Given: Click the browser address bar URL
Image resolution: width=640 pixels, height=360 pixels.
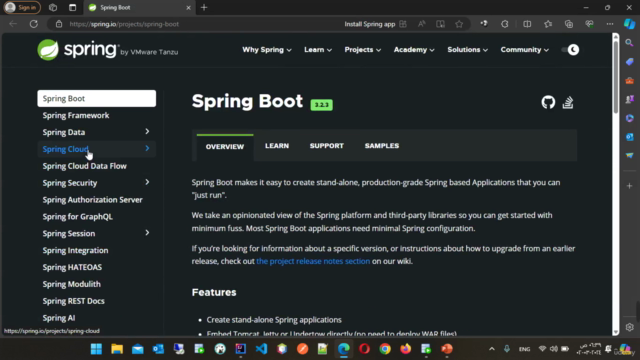Looking at the screenshot, I should pos(124,24).
